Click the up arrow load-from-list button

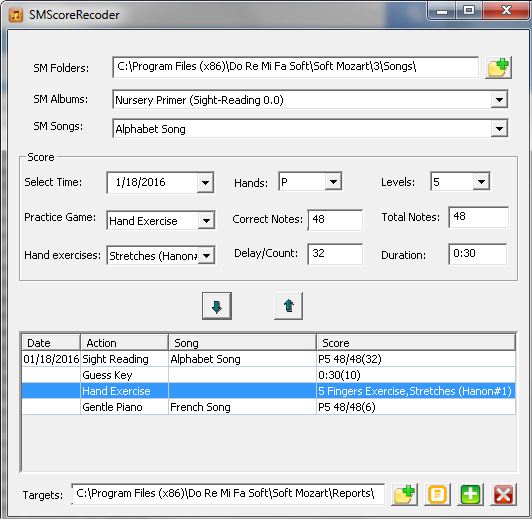click(x=288, y=306)
